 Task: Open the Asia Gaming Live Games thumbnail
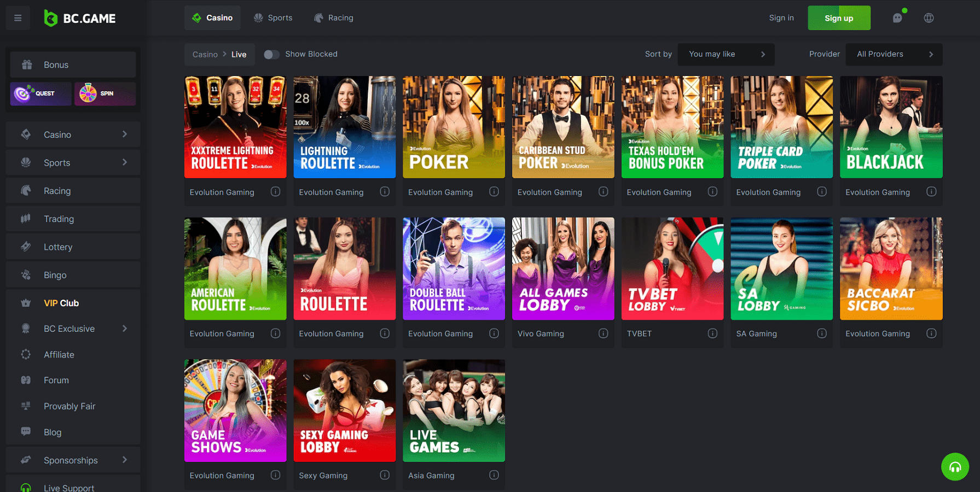[x=454, y=411]
